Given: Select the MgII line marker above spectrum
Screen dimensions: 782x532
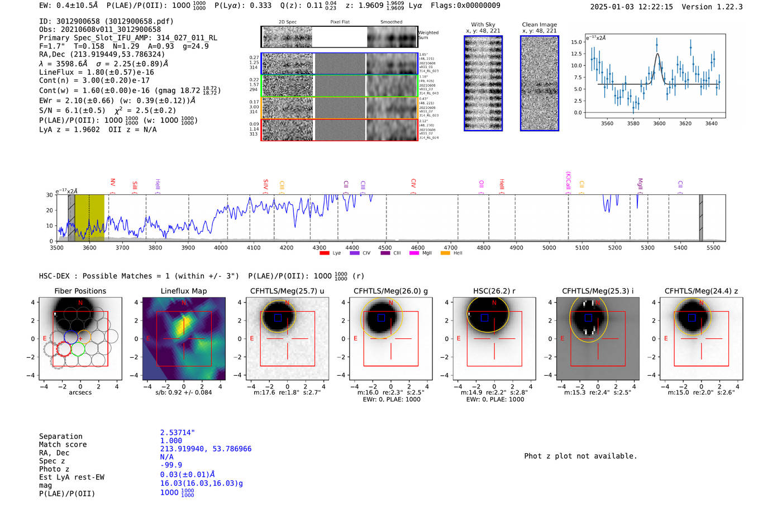Looking at the screenshot, I should pyautogui.click(x=640, y=185).
